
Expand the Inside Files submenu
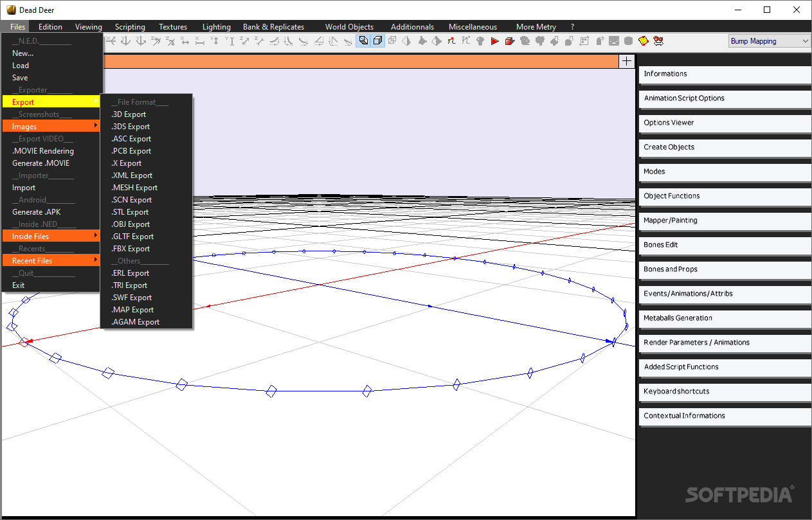click(51, 236)
